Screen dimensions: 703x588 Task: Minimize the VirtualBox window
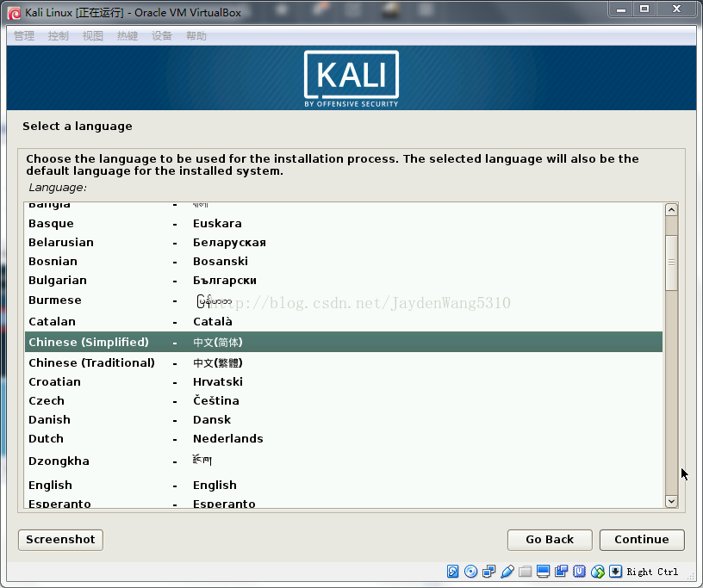(x=621, y=9)
